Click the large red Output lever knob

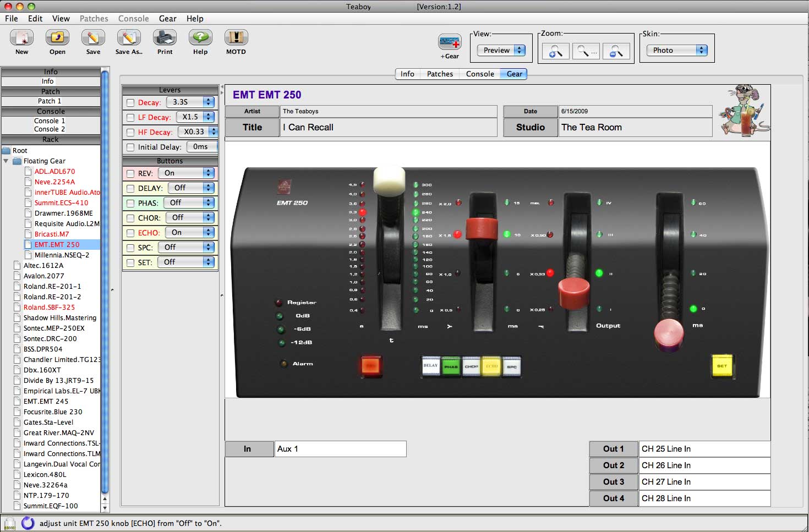574,293
